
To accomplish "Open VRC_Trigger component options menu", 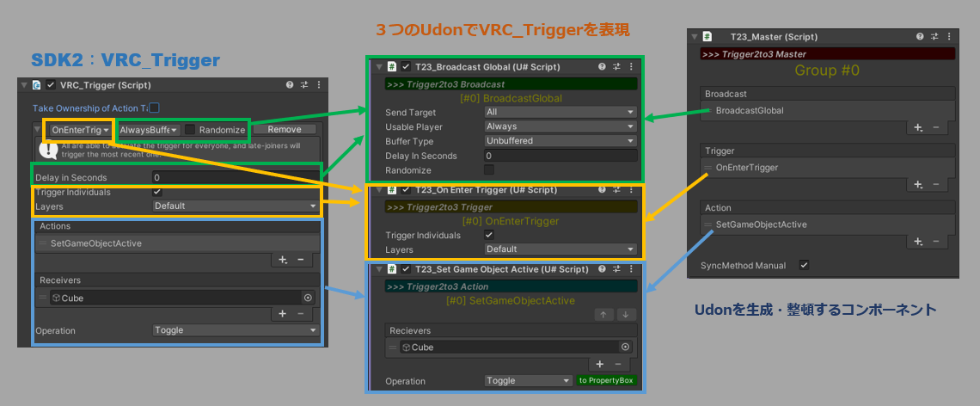I will click(x=319, y=85).
